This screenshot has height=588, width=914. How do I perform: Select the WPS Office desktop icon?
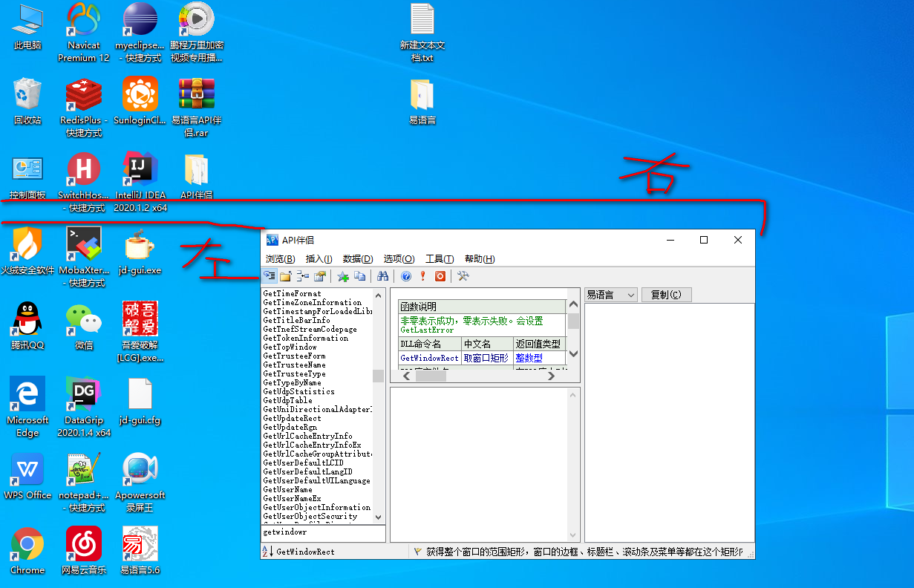point(27,477)
